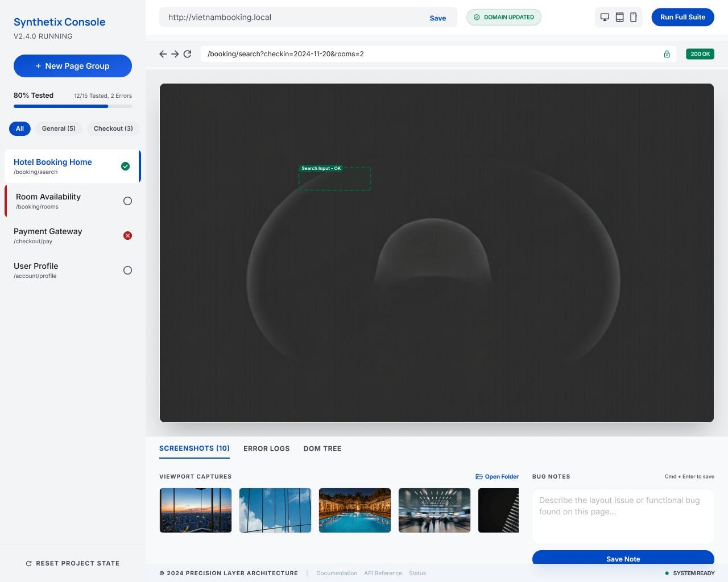Click the green lock icon in address bar
The image size is (728, 582).
tap(667, 53)
